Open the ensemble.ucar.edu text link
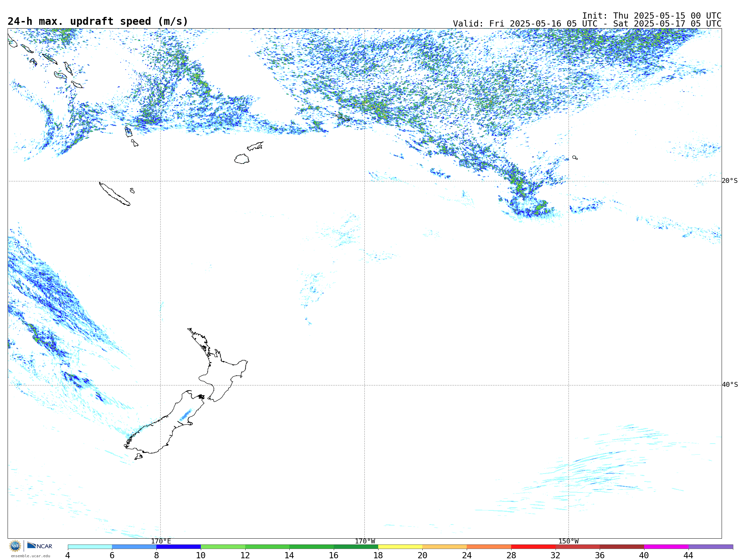The height and width of the screenshot is (560, 744). point(30,556)
